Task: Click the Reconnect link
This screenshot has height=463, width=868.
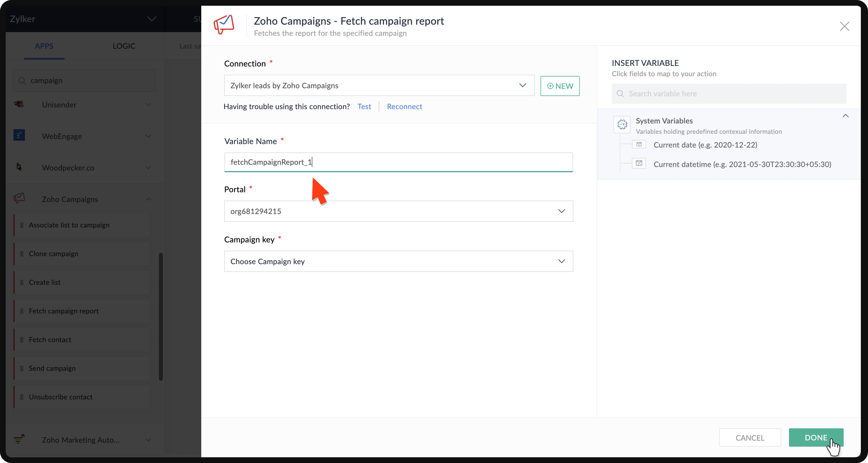Action: [404, 107]
